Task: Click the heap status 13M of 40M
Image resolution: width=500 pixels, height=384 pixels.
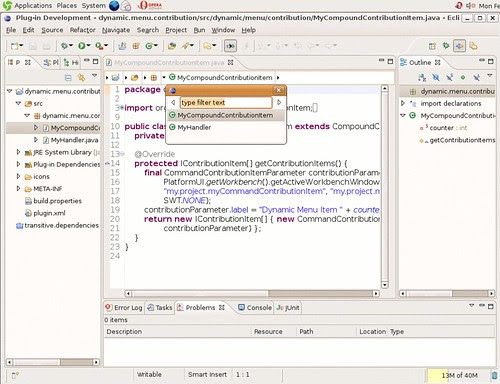Action: [459, 375]
